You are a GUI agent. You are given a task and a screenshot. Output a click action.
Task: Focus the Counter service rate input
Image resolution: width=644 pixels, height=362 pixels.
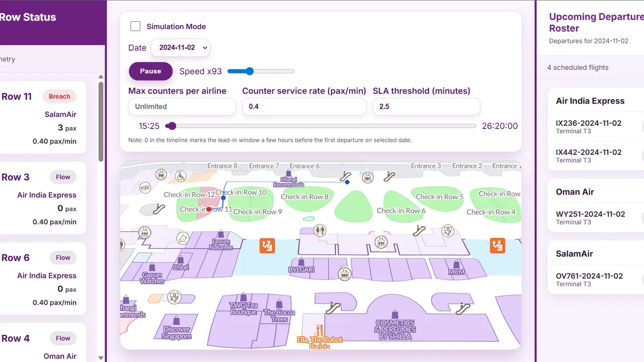pos(304,107)
